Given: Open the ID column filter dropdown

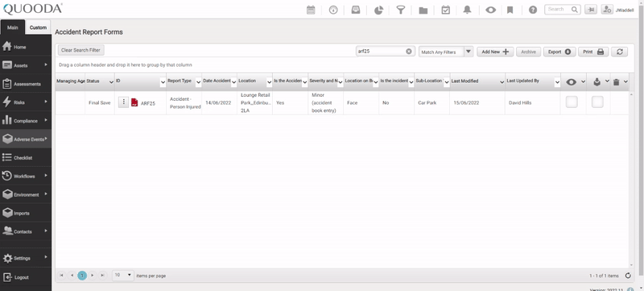Looking at the screenshot, I should click(163, 82).
